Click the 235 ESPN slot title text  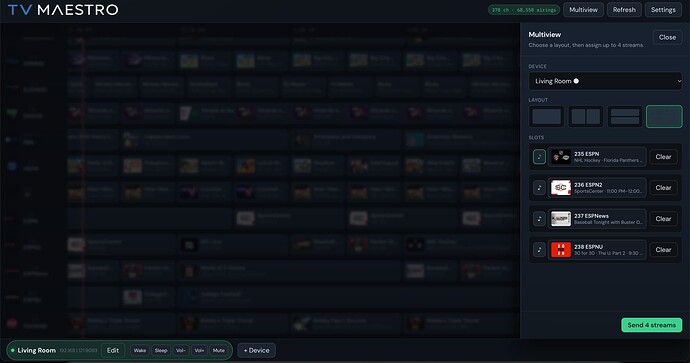[x=587, y=154]
